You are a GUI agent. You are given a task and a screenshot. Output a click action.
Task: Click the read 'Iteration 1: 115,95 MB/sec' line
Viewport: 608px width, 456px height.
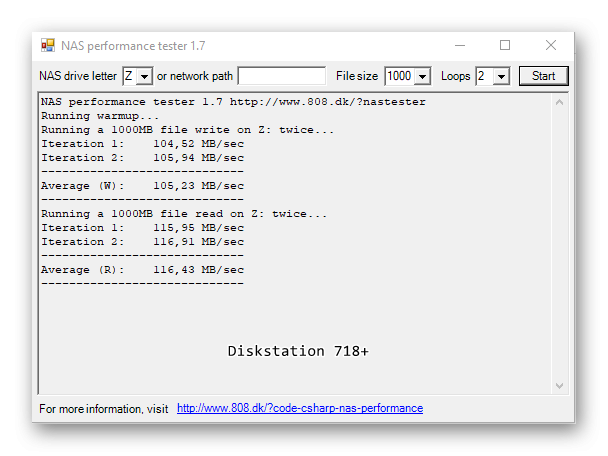tap(142, 228)
